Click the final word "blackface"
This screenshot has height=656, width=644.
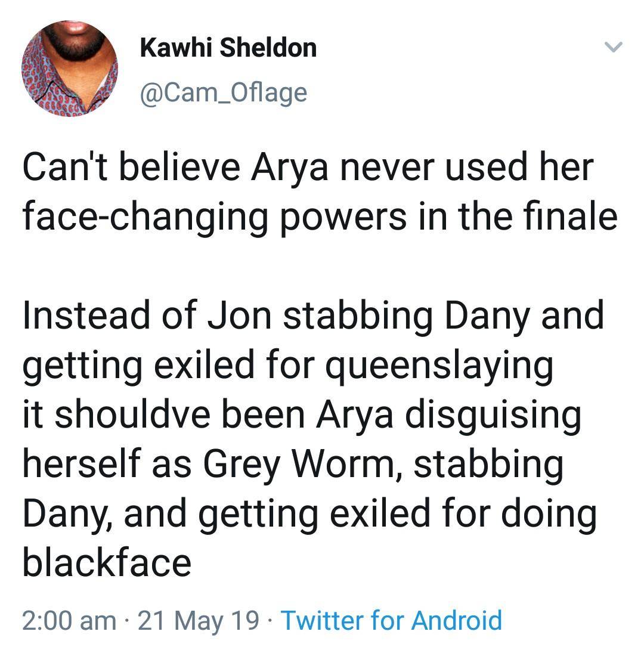point(107,564)
